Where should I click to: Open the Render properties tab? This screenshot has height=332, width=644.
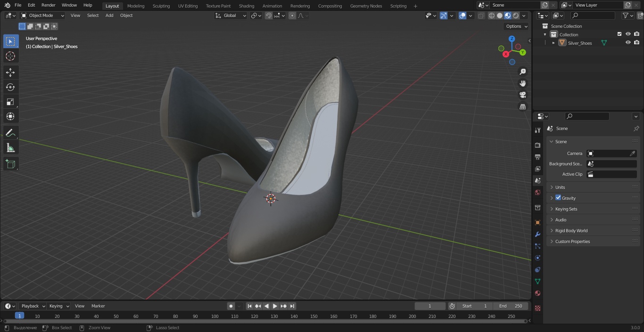[537, 145]
